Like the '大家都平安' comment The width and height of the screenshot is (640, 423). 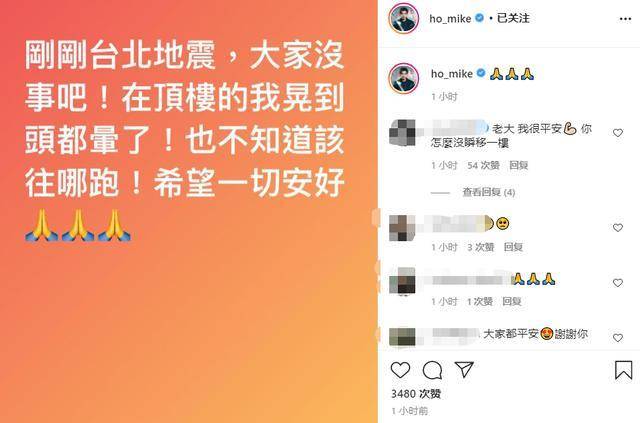coord(618,338)
